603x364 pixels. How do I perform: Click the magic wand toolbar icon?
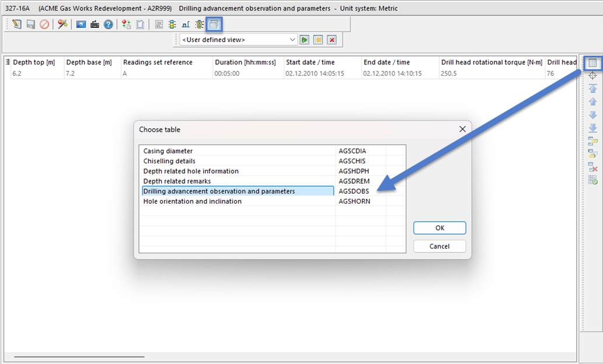pyautogui.click(x=62, y=24)
